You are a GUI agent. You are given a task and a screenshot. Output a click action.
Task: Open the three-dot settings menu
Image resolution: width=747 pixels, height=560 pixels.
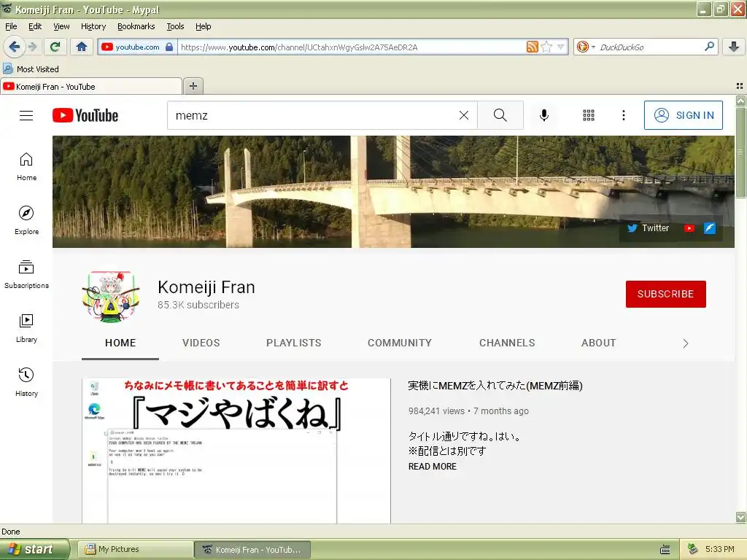[x=624, y=115]
